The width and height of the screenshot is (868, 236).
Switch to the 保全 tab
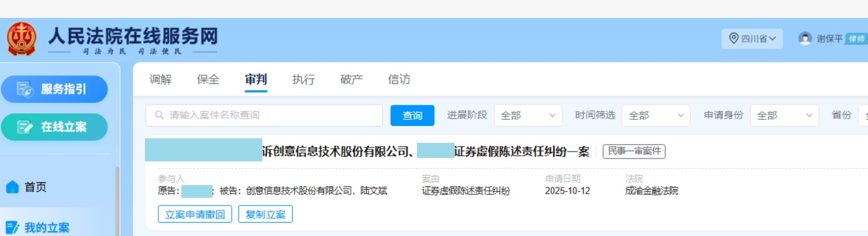click(208, 80)
